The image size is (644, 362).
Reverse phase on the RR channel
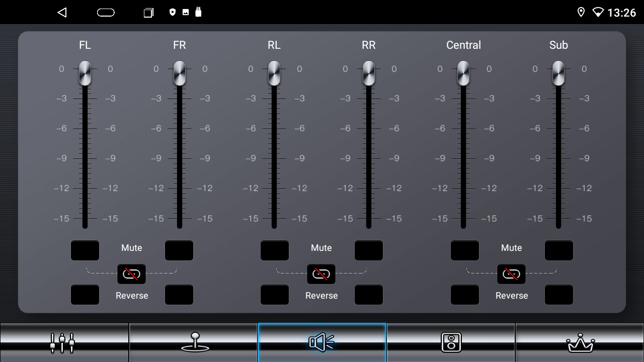[x=369, y=295]
